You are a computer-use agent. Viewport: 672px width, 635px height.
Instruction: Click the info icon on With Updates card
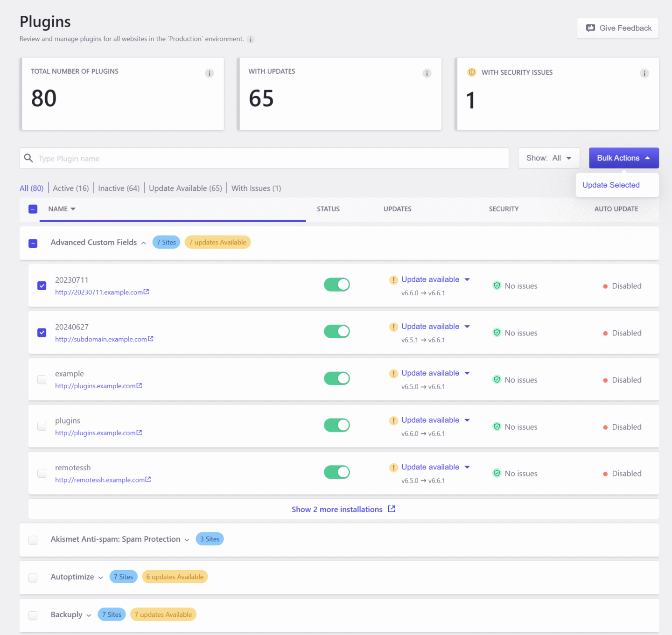427,73
